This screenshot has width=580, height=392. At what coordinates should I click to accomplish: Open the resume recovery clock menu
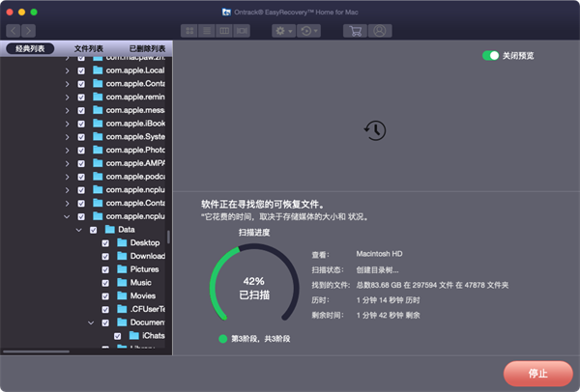309,31
